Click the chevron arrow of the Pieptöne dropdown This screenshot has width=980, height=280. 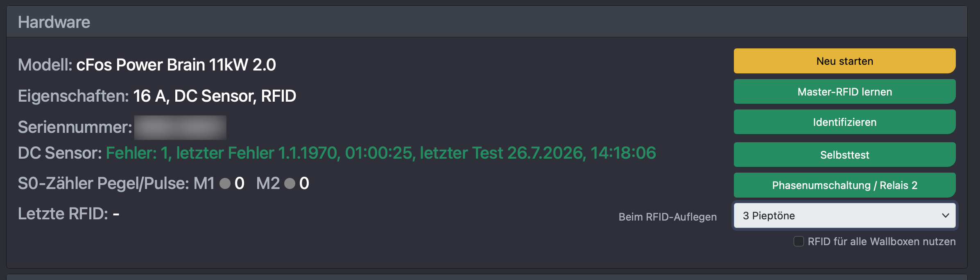click(x=945, y=216)
